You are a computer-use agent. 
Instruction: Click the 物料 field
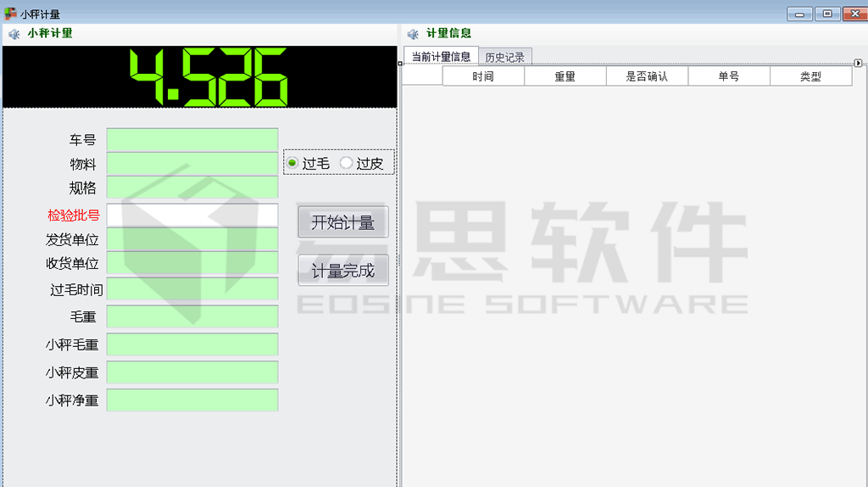192,164
